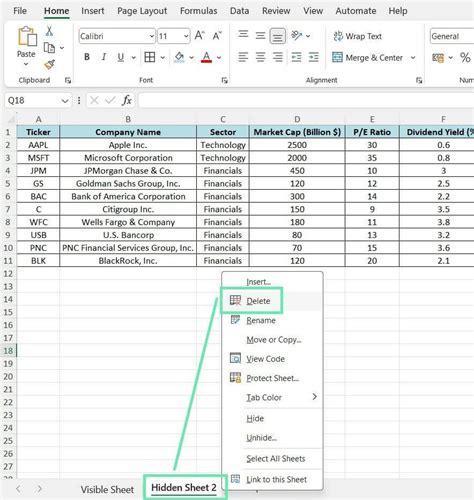The width and height of the screenshot is (474, 500).
Task: Open Merge & Center dropdown arrow
Action: coord(413,58)
